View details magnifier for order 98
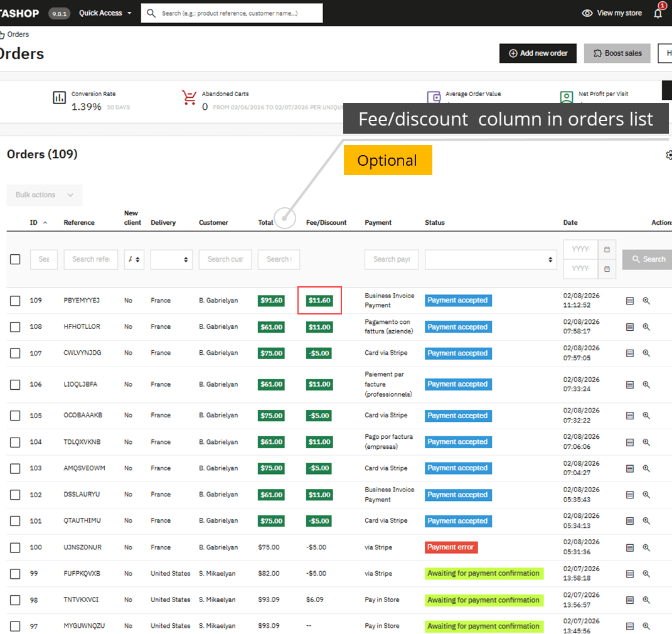The width and height of the screenshot is (672, 634). 646,600
